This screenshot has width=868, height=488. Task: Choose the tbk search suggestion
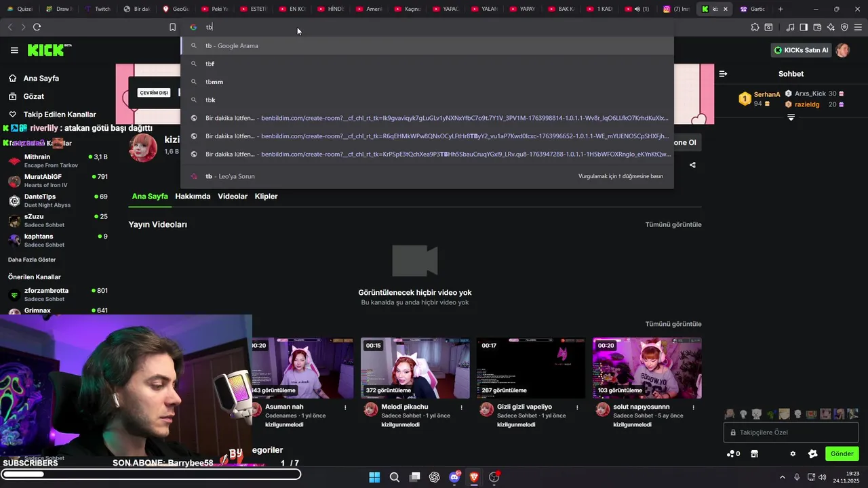(x=427, y=100)
